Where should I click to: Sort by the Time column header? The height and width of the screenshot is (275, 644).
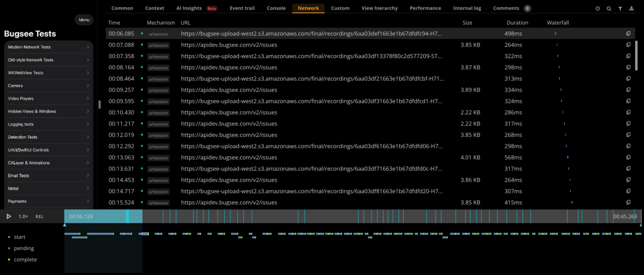tap(114, 23)
